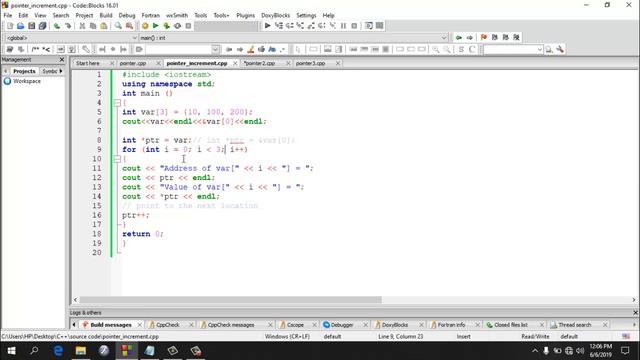Open the Build menu
Image resolution: width=640 pixels, height=360 pixels.
point(106,15)
